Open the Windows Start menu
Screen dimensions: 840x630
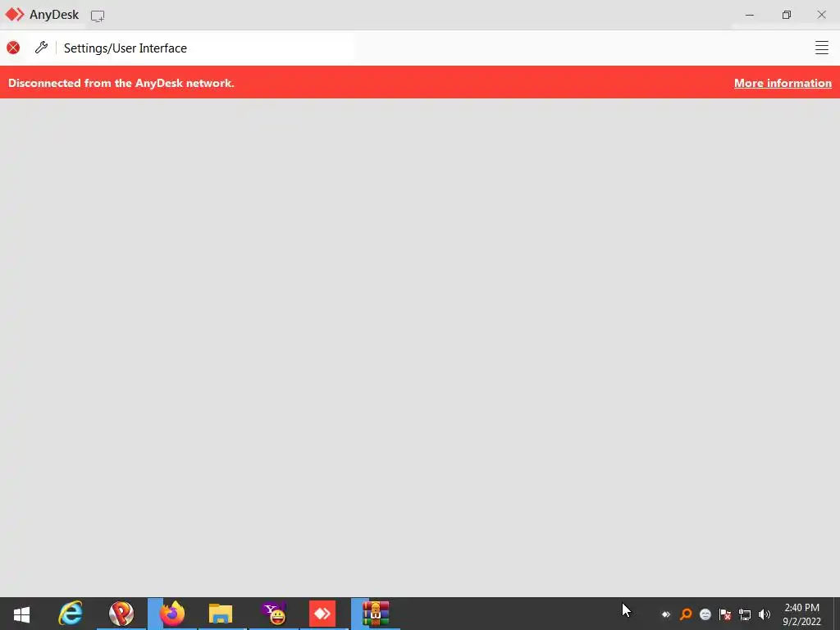pos(21,614)
